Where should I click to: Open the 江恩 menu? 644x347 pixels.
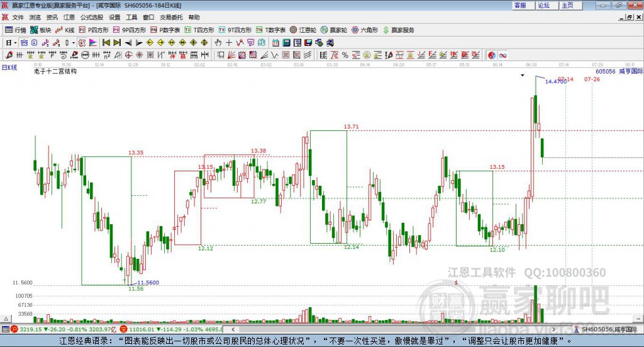pyautogui.click(x=69, y=17)
